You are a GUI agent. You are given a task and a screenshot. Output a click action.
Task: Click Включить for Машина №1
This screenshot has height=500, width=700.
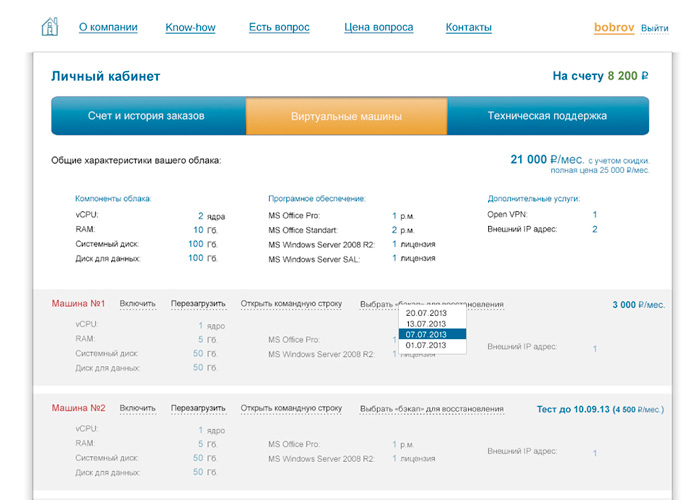[x=138, y=304]
